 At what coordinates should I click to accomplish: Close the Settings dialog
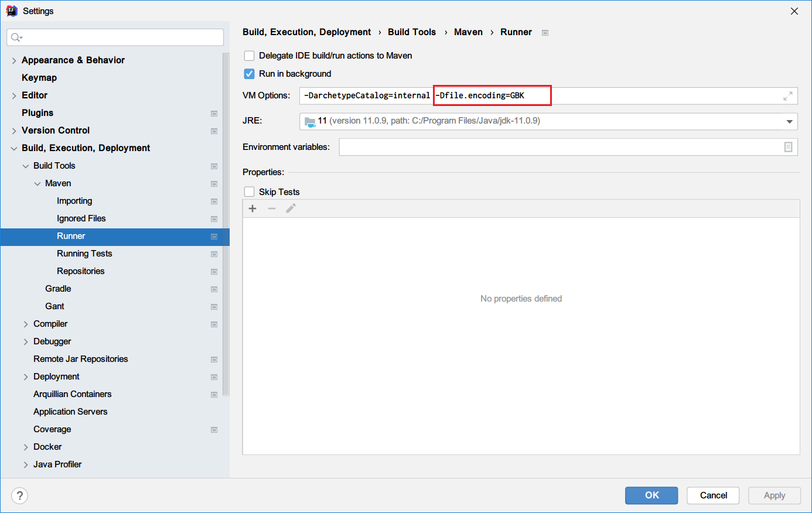tap(794, 11)
